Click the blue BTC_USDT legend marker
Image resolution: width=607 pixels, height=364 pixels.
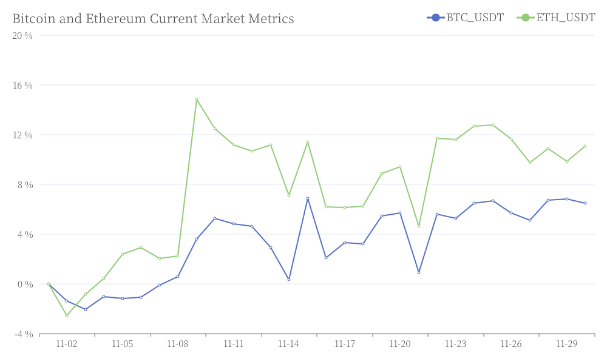pyautogui.click(x=436, y=18)
